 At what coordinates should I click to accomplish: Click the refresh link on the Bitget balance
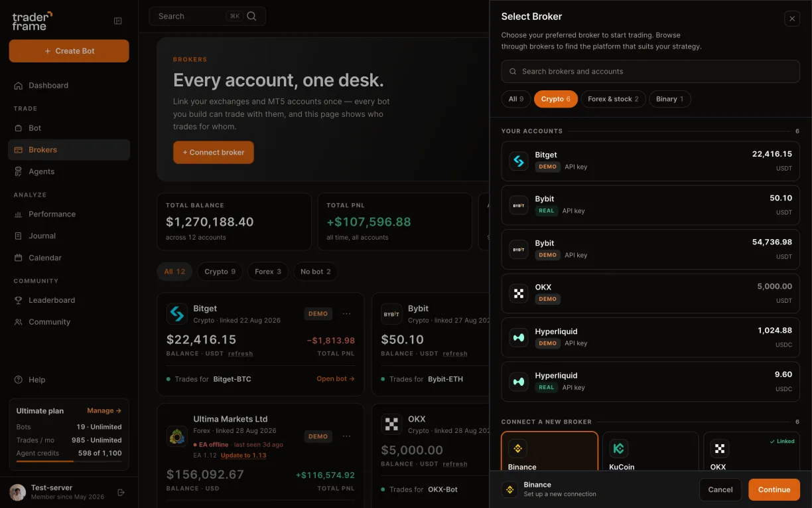click(240, 354)
